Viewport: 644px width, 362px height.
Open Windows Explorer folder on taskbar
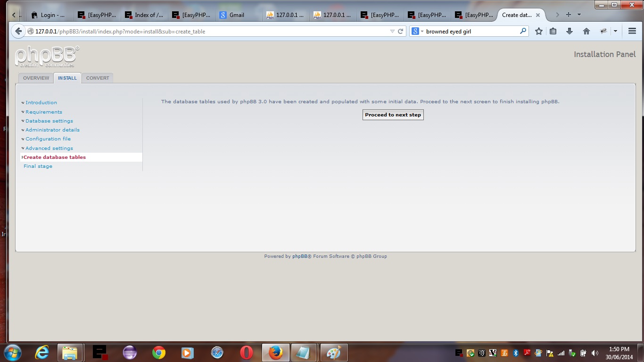(x=70, y=353)
